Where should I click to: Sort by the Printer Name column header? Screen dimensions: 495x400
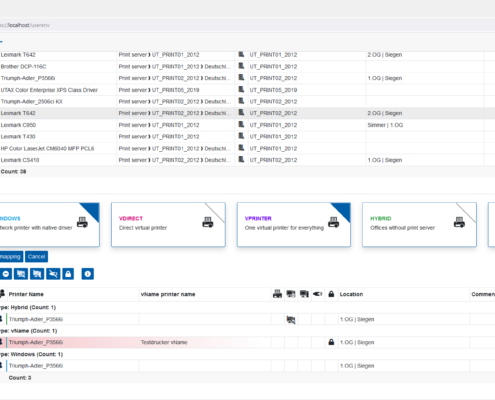pos(73,294)
